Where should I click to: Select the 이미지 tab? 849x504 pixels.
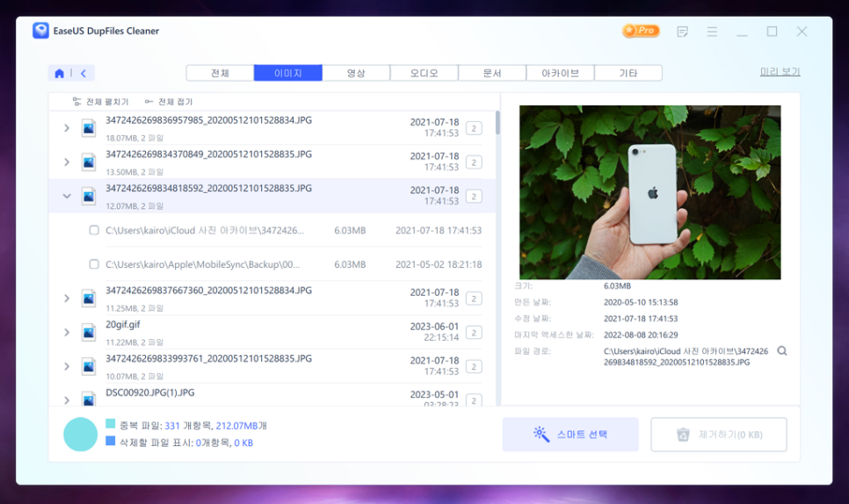coord(288,73)
